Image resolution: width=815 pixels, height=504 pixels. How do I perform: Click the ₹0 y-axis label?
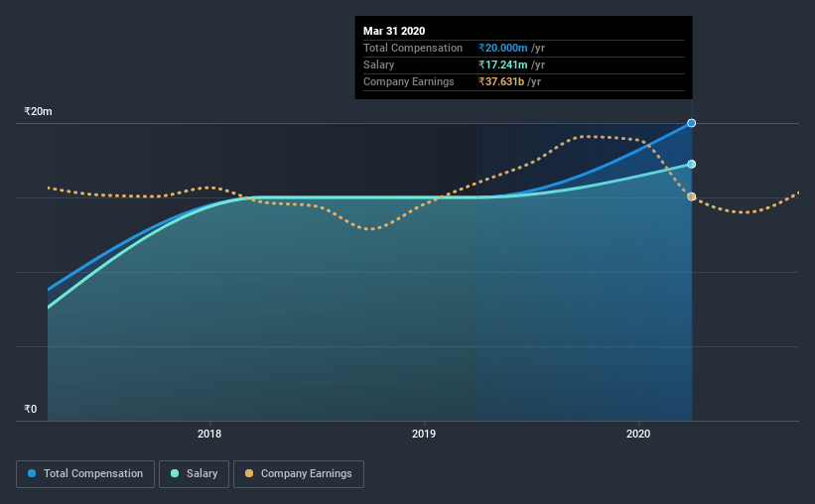pos(30,409)
